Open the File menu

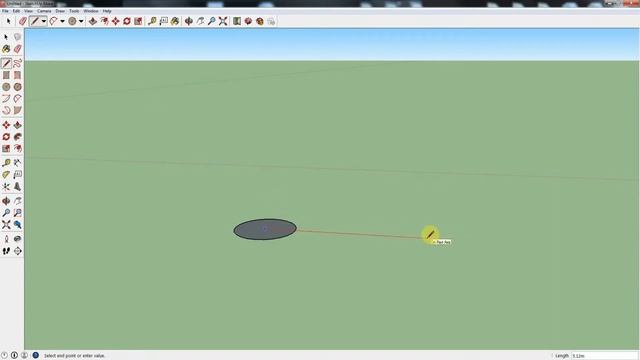click(x=5, y=11)
